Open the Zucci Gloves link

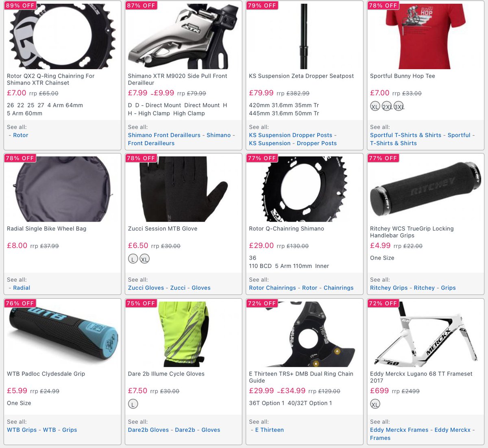point(146,287)
